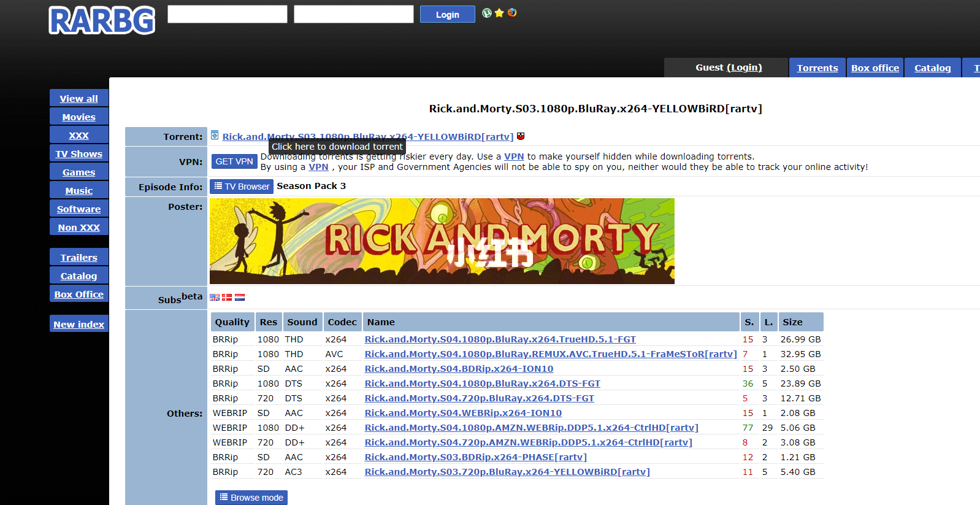The image size is (980, 505).
Task: Select Movies in the sidebar
Action: coord(79,117)
